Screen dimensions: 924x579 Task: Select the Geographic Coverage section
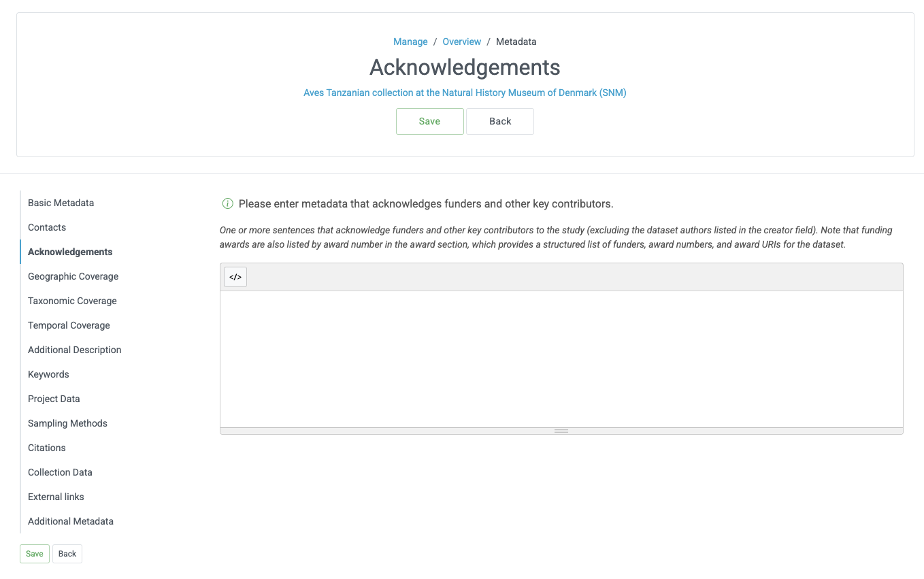pos(73,276)
